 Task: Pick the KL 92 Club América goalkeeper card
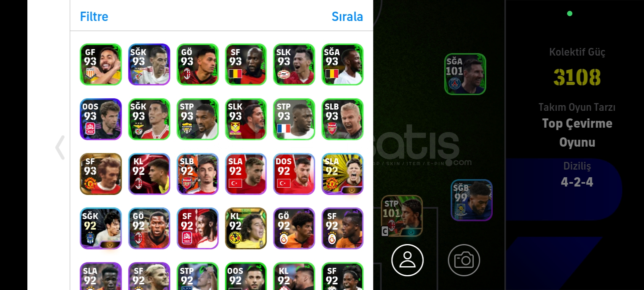(x=246, y=228)
